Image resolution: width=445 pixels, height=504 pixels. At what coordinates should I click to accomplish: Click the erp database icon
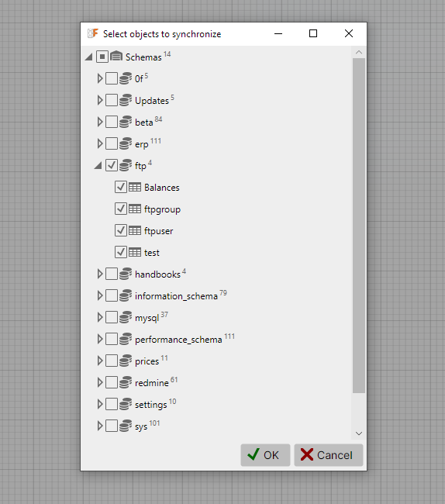[126, 143]
